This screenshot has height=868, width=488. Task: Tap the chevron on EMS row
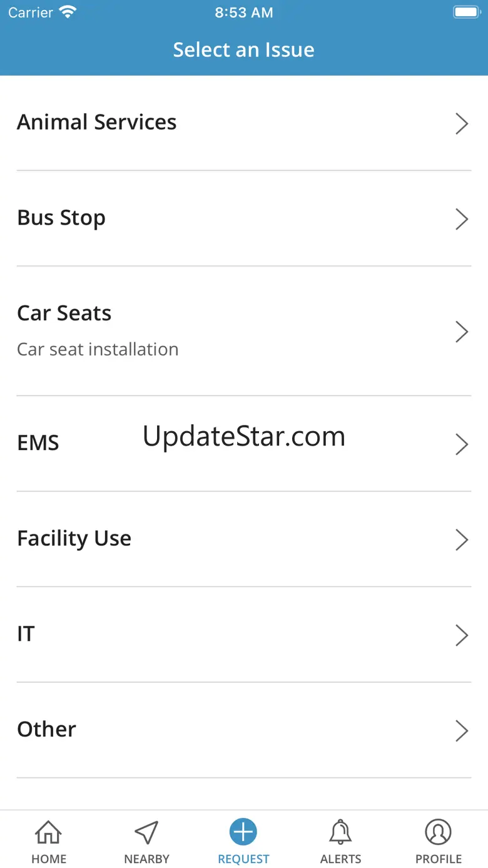point(462,444)
